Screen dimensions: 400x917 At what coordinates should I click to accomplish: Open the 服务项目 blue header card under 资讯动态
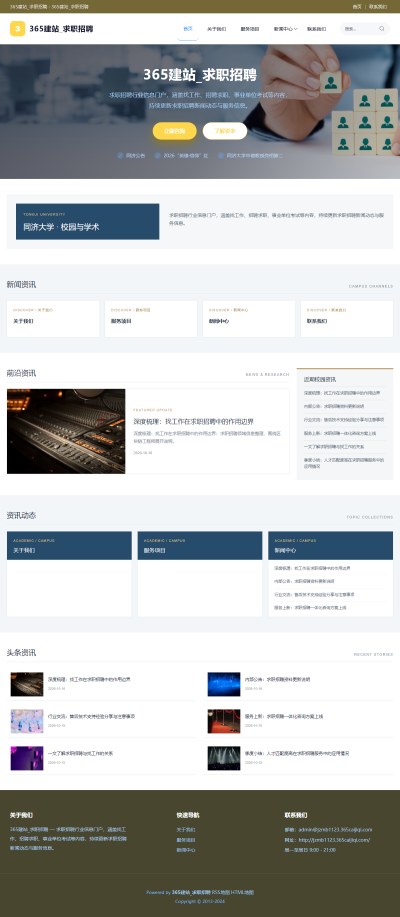pos(199,546)
